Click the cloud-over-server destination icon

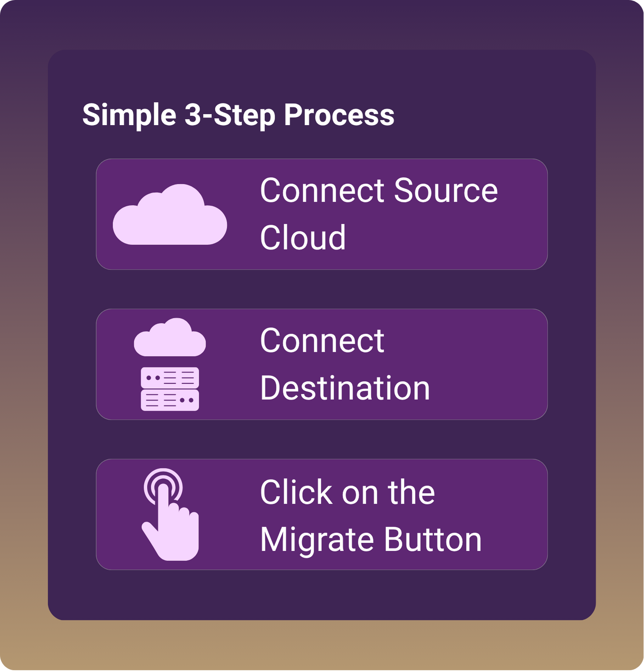(x=170, y=364)
